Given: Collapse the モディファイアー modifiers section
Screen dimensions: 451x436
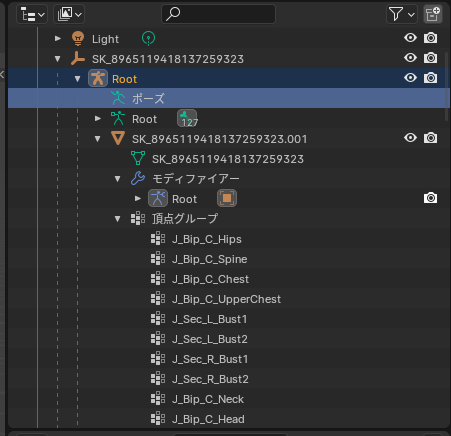Looking at the screenshot, I should point(117,179).
